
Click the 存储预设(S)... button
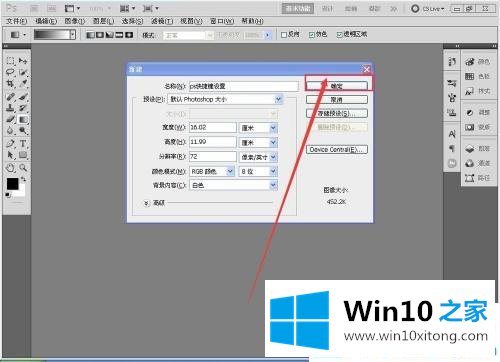coord(337,113)
